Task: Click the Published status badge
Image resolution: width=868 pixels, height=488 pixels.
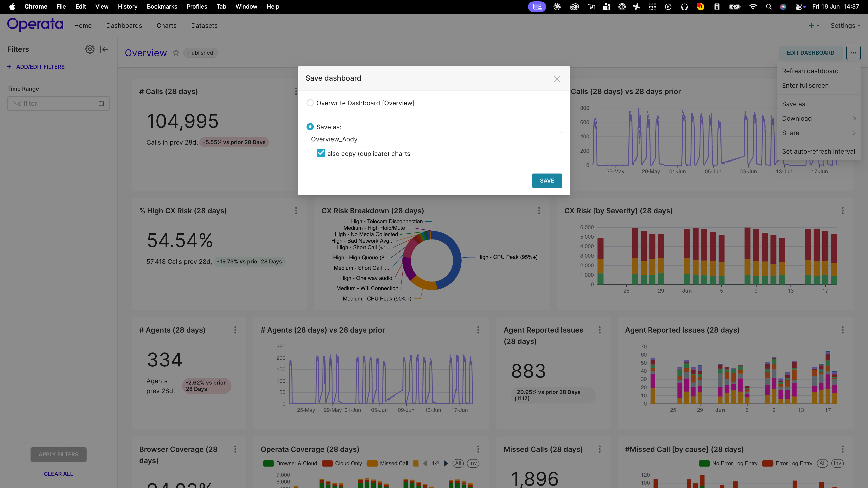Action: [x=200, y=53]
